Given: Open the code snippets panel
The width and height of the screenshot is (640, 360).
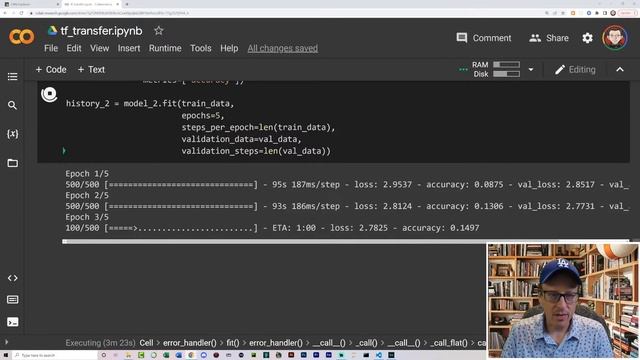Looking at the screenshot, I should pos(12,278).
